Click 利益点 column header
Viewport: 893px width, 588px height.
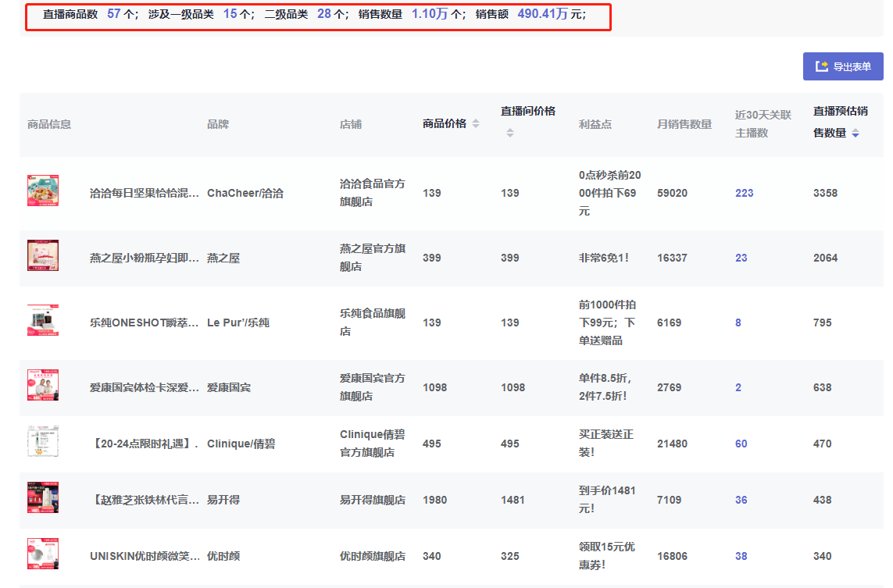[x=595, y=124]
